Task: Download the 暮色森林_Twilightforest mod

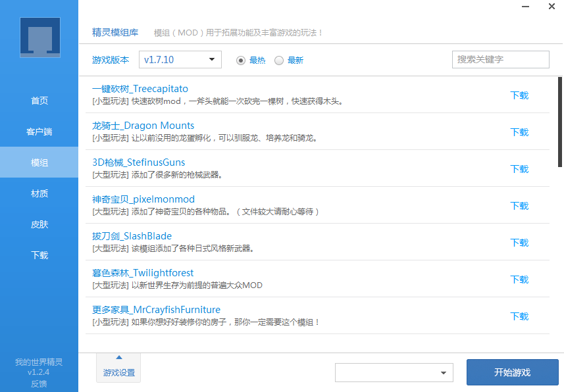Action: 519,280
